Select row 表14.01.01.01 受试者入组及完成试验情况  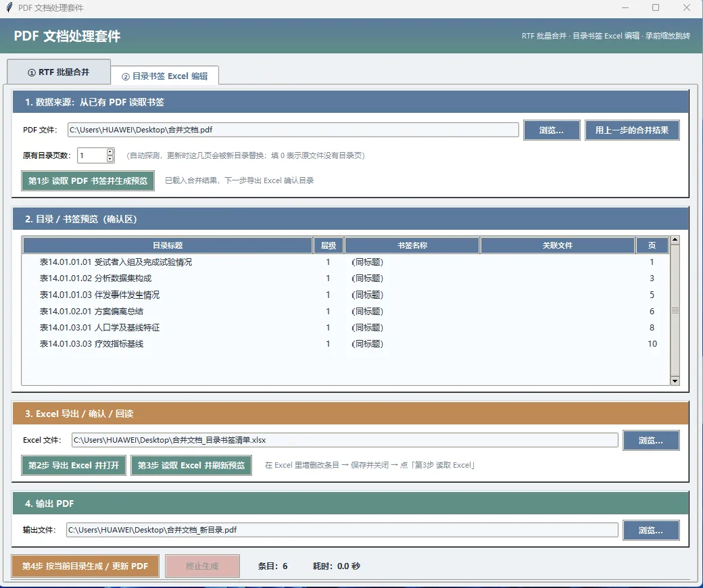coord(345,262)
